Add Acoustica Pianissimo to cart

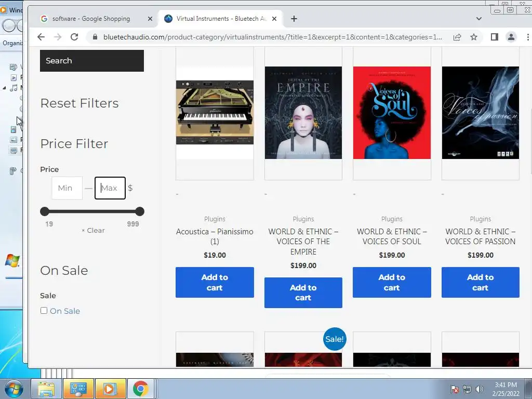(215, 282)
